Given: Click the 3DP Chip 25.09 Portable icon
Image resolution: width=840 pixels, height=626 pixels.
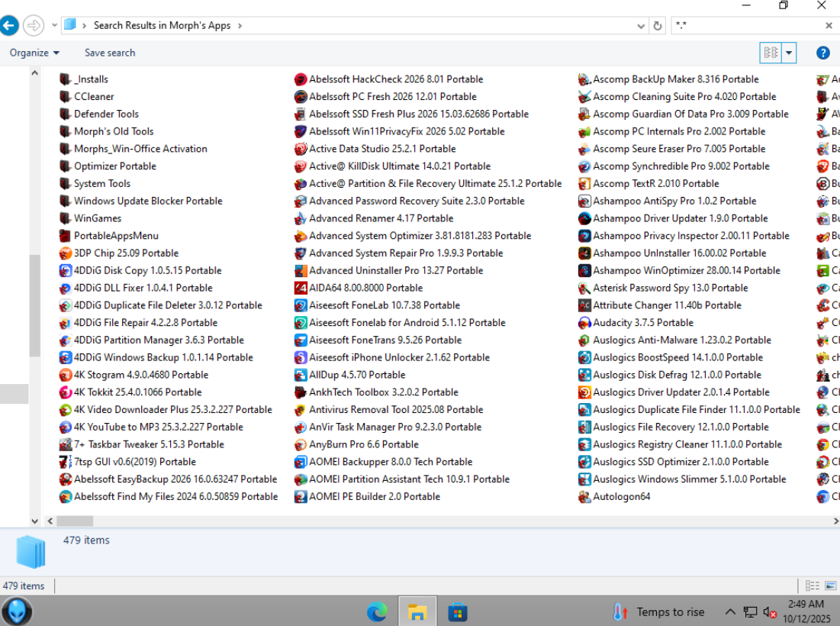Looking at the screenshot, I should pos(65,253).
